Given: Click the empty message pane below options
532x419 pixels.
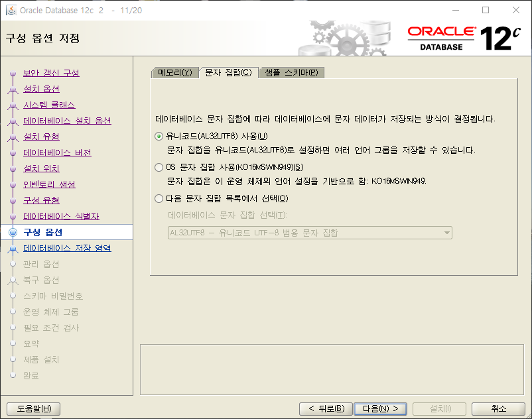Looking at the screenshot, I should click(x=332, y=370).
